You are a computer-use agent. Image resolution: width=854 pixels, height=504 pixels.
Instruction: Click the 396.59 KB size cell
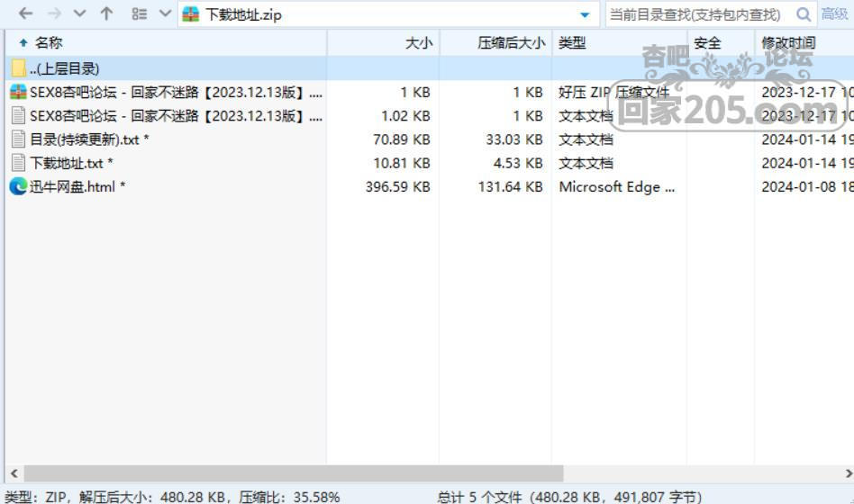(x=397, y=186)
